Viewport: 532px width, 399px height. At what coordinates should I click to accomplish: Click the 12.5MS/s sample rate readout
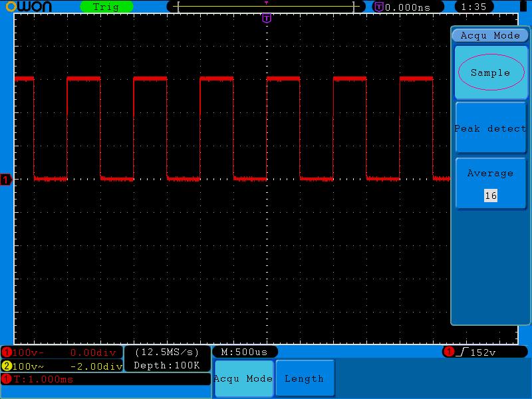pyautogui.click(x=167, y=352)
